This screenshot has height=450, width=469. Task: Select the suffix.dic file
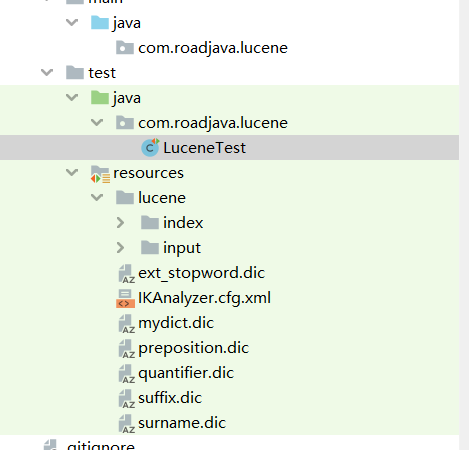[170, 398]
